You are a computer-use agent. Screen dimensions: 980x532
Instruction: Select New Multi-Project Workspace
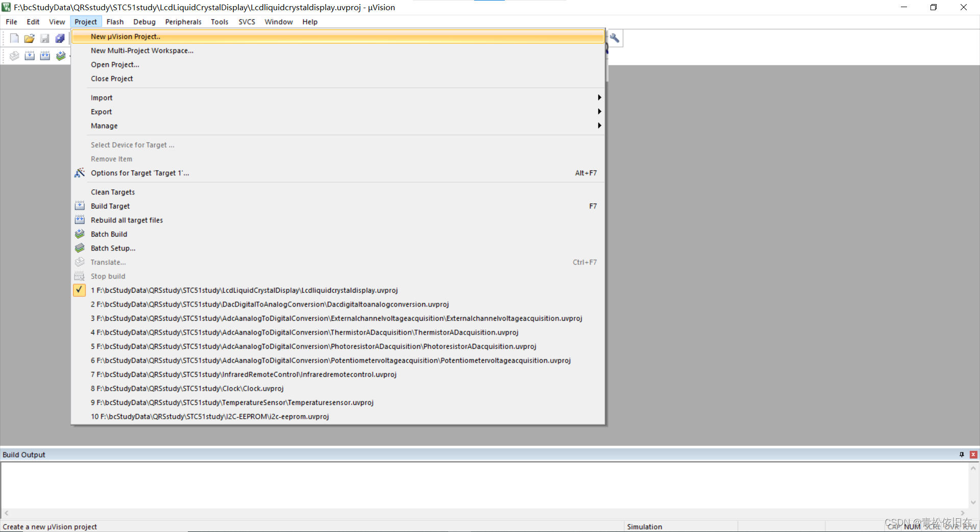pos(338,50)
